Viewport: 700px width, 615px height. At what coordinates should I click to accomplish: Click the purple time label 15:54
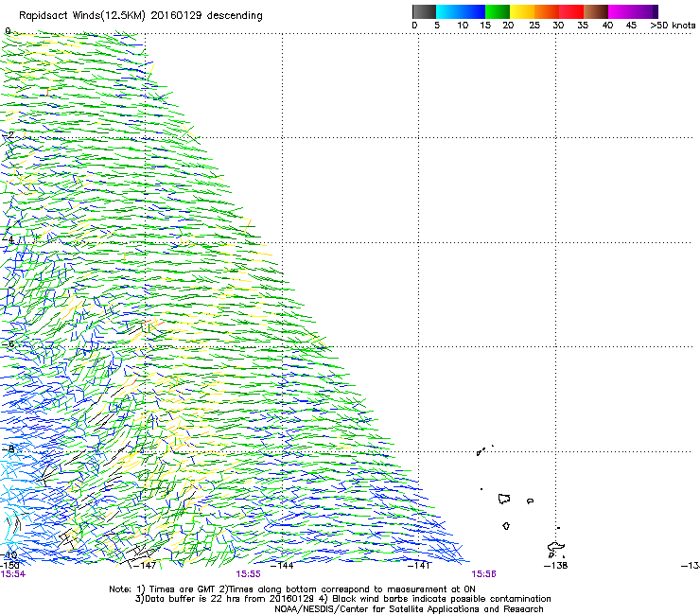(x=13, y=574)
